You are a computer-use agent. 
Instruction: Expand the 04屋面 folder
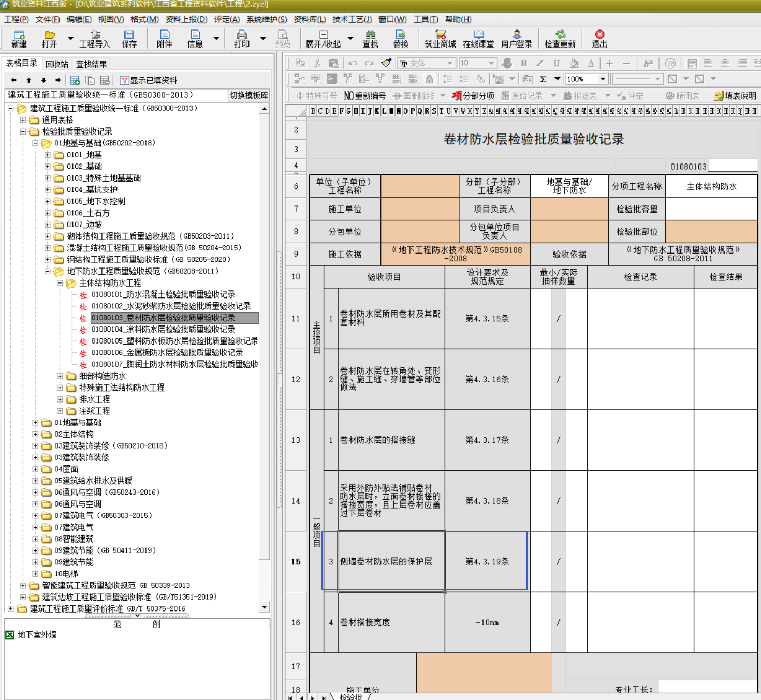(x=35, y=469)
